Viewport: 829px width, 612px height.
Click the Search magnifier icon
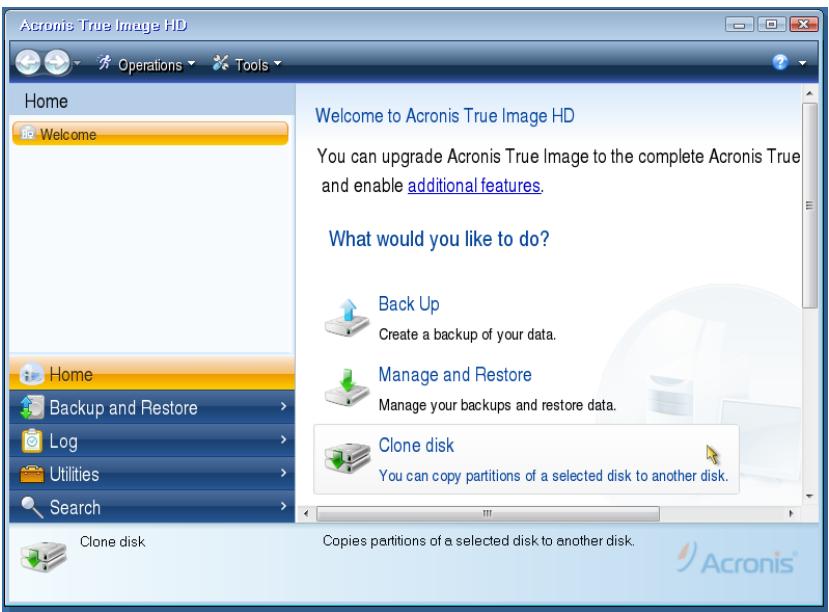coord(32,507)
